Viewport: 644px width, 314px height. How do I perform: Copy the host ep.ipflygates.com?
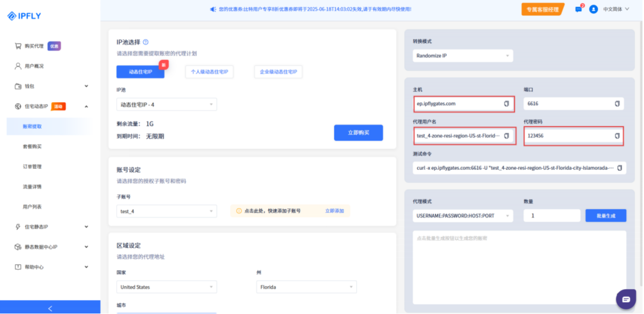click(507, 104)
